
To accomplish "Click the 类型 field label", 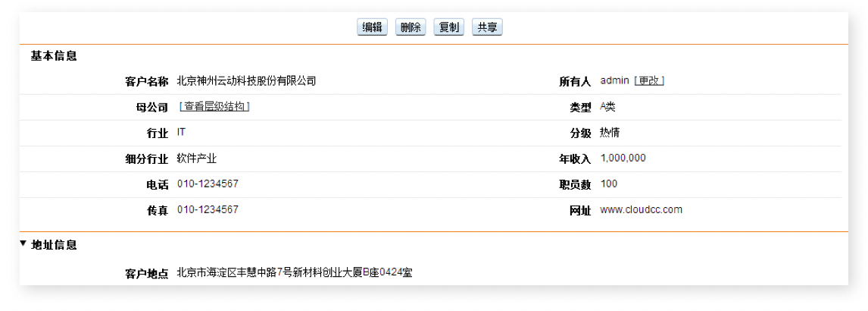I will click(581, 108).
